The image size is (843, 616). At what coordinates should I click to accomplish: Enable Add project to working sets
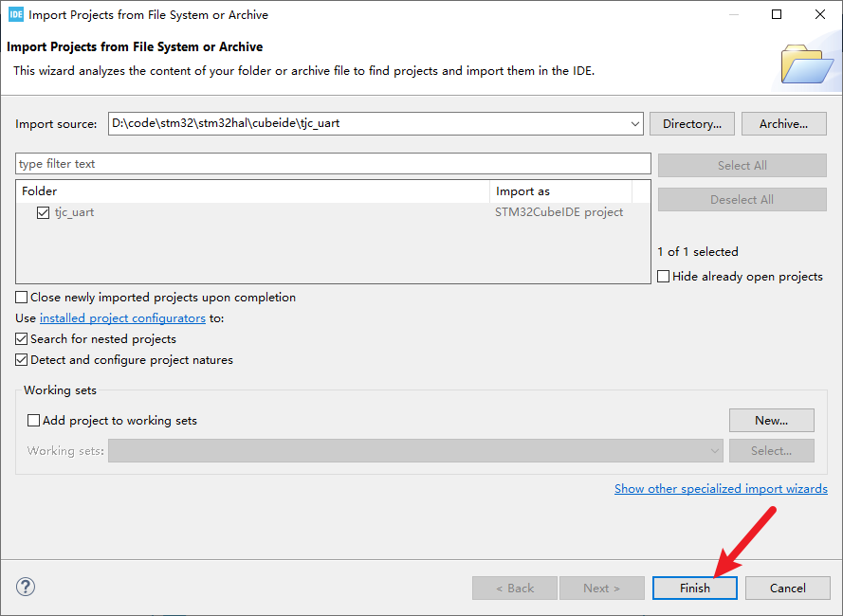(x=34, y=421)
